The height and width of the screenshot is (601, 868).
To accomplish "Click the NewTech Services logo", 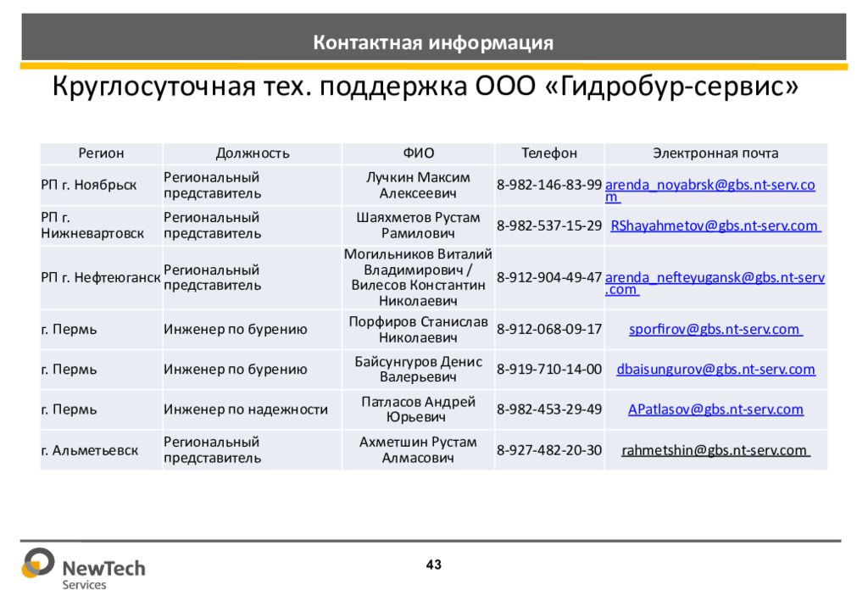I will pyautogui.click(x=83, y=569).
